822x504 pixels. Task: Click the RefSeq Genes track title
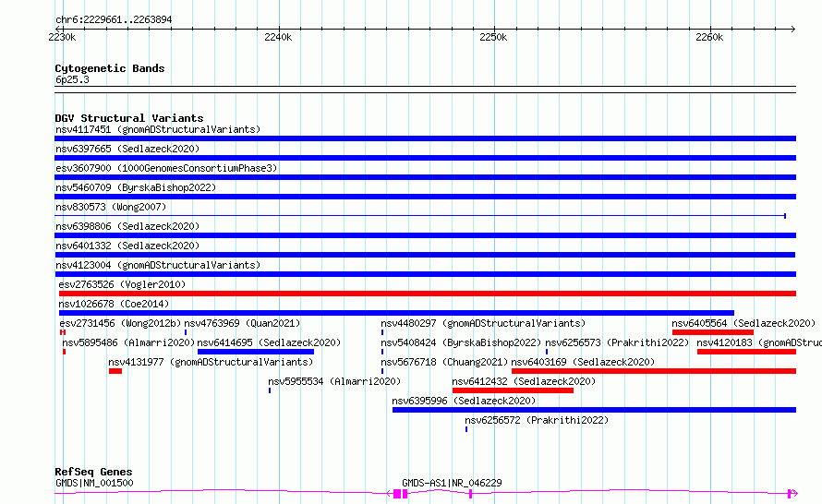(93, 472)
